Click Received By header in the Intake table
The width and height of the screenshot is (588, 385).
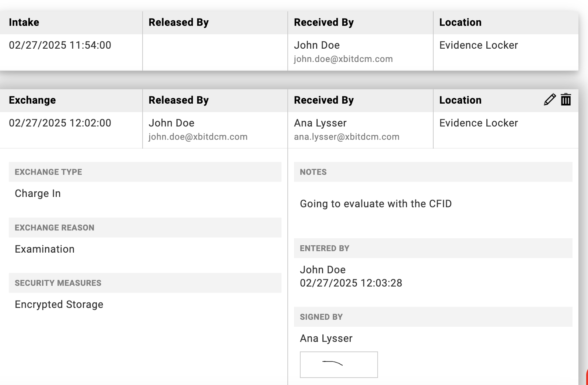[x=324, y=22]
